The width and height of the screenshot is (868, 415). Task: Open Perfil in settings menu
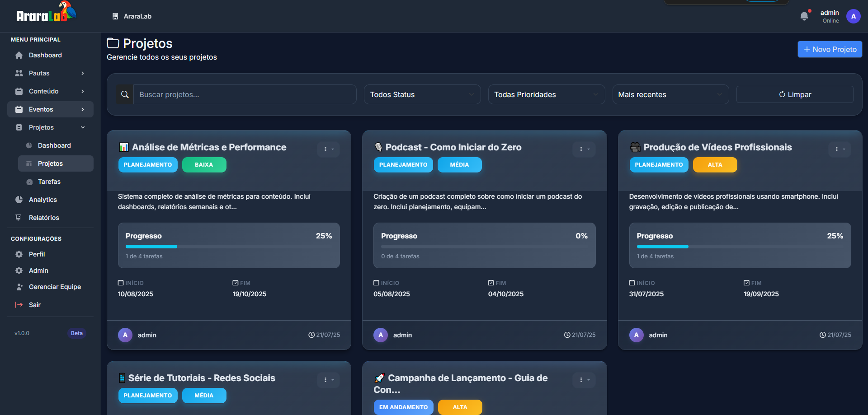pyautogui.click(x=50, y=254)
